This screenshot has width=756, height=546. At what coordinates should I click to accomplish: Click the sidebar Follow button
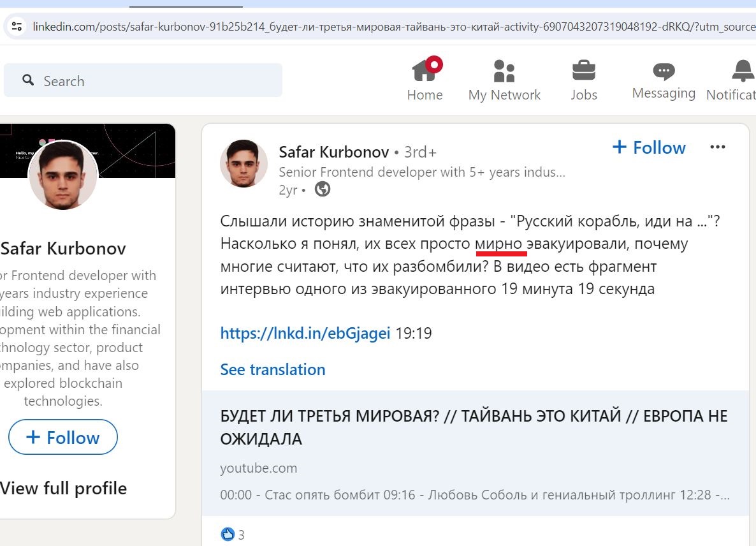[x=63, y=437]
